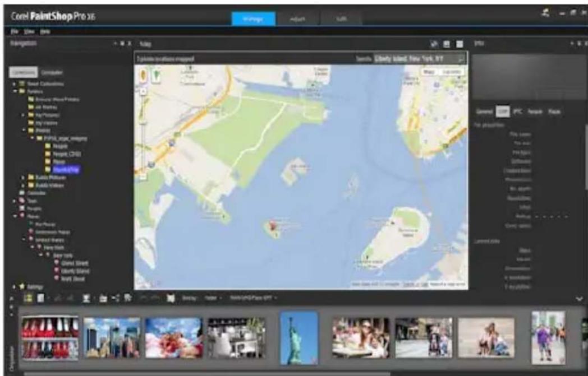Collapse organizer with chevron at toolbar end

(580, 299)
